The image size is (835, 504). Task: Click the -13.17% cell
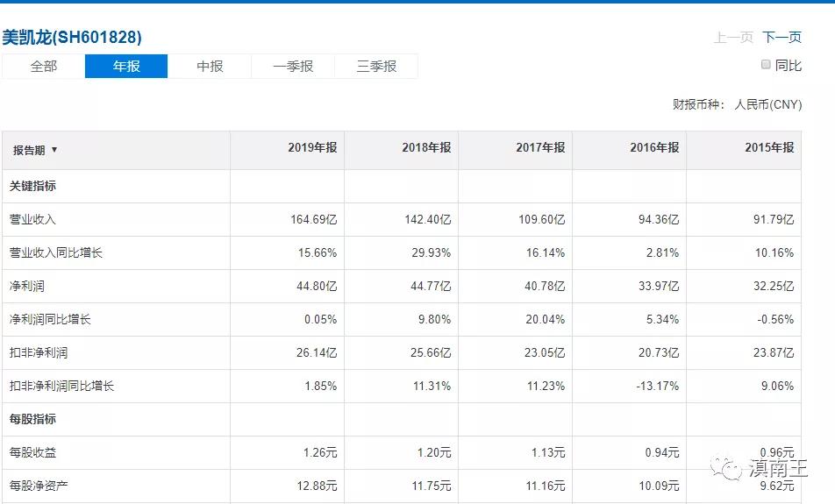[x=658, y=386]
